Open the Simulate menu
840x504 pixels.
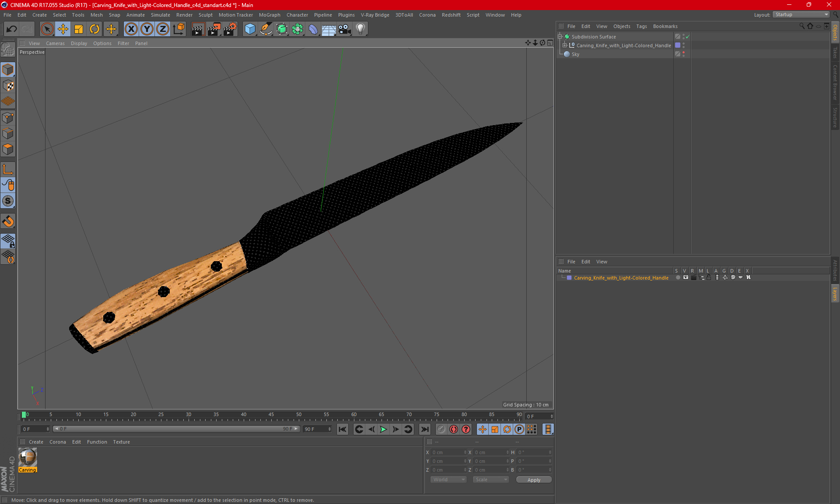(x=161, y=15)
